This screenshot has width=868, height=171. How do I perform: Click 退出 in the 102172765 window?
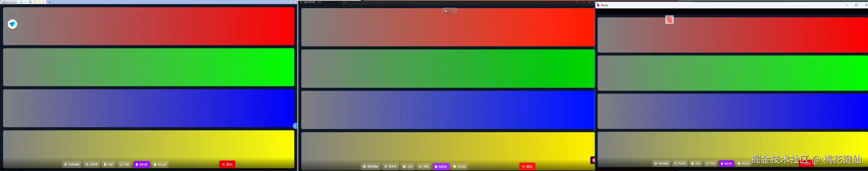(527, 166)
